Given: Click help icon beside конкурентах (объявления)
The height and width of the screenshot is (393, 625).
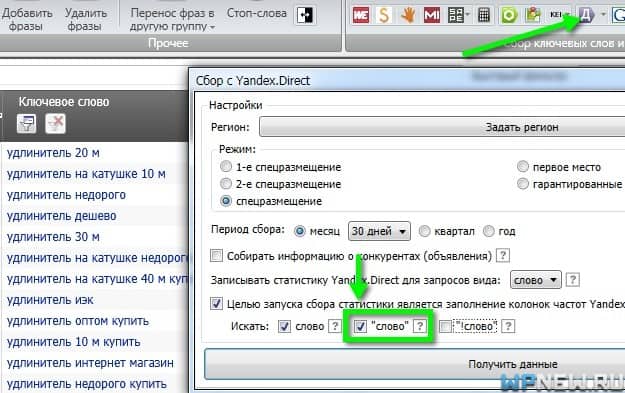Looking at the screenshot, I should tap(503, 255).
